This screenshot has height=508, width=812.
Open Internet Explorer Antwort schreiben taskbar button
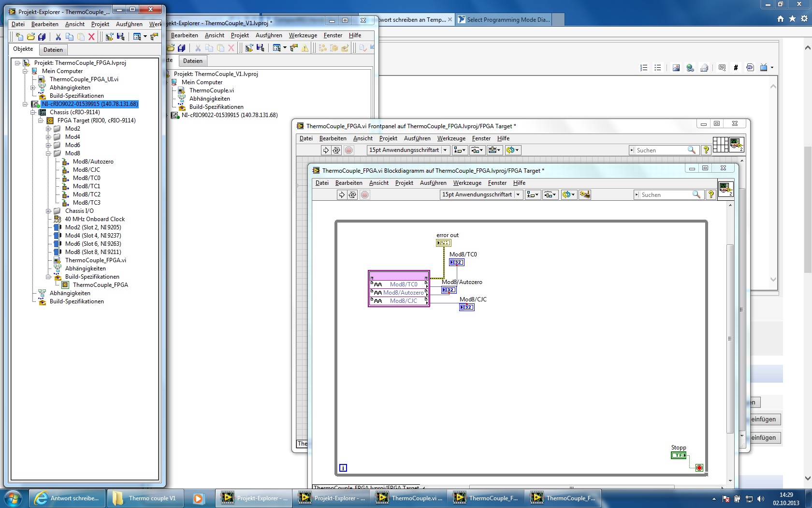68,498
